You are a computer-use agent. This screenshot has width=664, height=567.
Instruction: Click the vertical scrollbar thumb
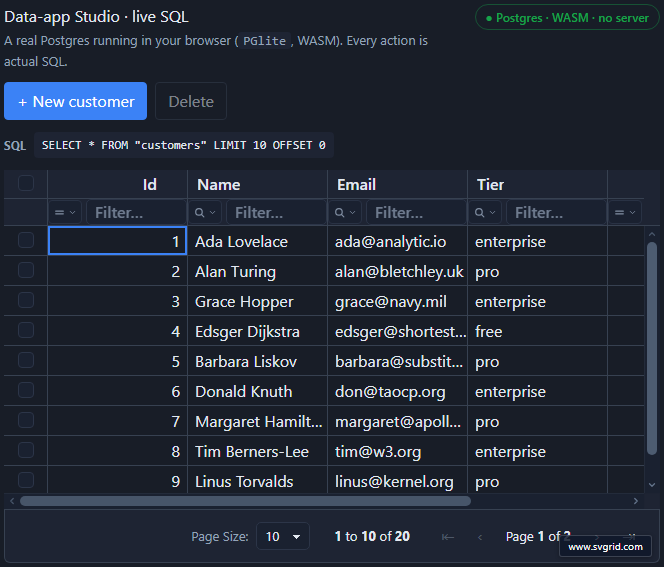[x=652, y=348]
